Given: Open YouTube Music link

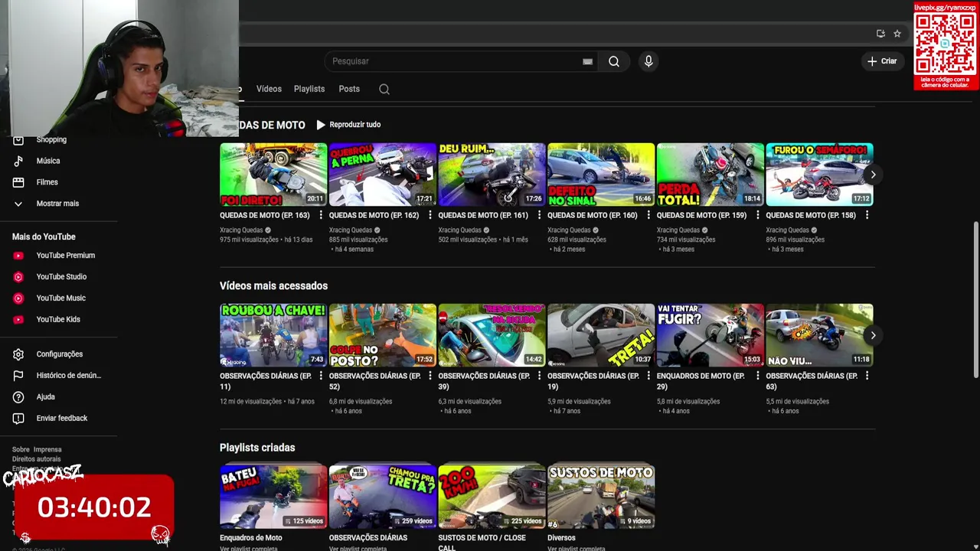Looking at the screenshot, I should [60, 298].
